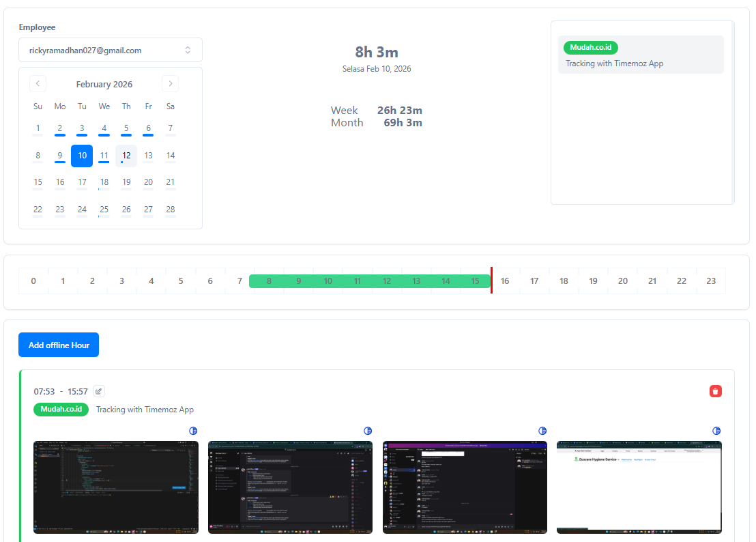Select February 18 in the calendar
The width and height of the screenshot is (756, 542).
104,182
